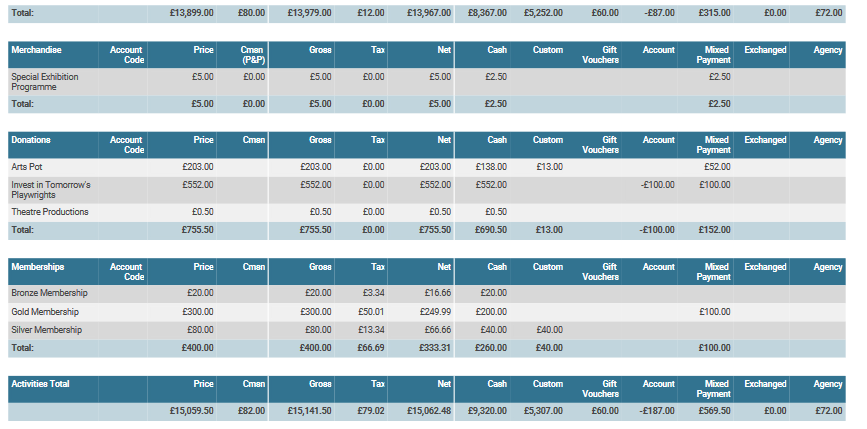Select £13,899.00 in the top Total row

pyautogui.click(x=191, y=13)
